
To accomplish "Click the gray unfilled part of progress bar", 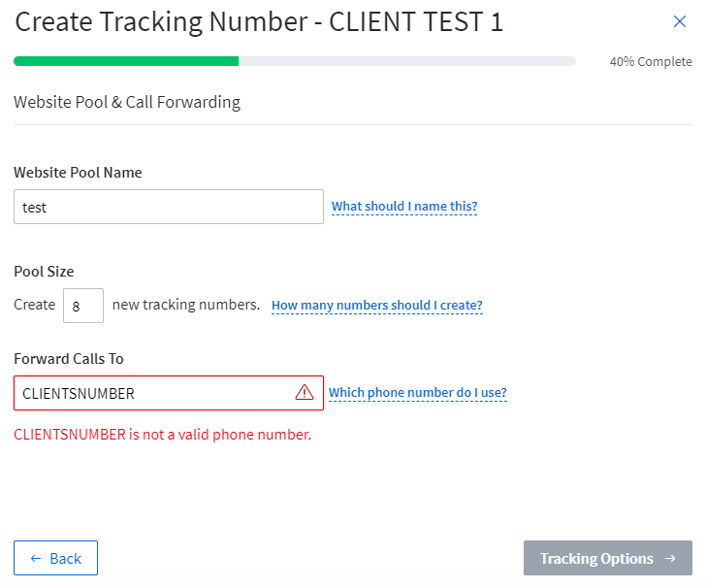I will pyautogui.click(x=407, y=61).
